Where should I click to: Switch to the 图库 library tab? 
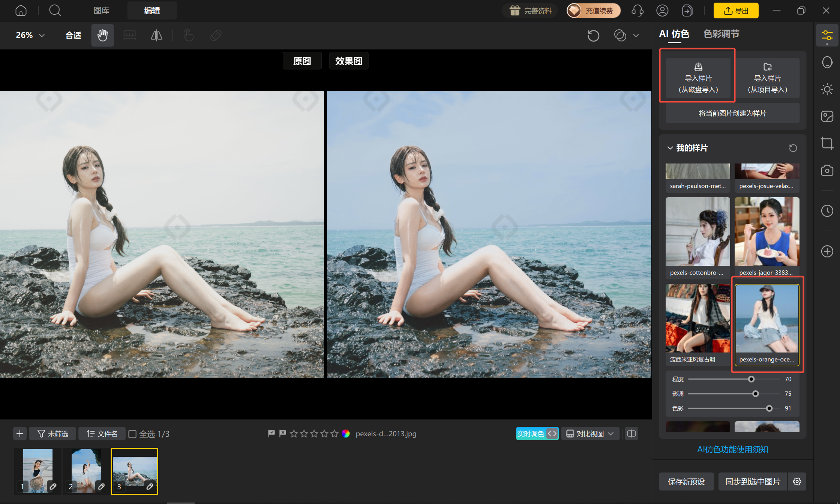tap(101, 10)
